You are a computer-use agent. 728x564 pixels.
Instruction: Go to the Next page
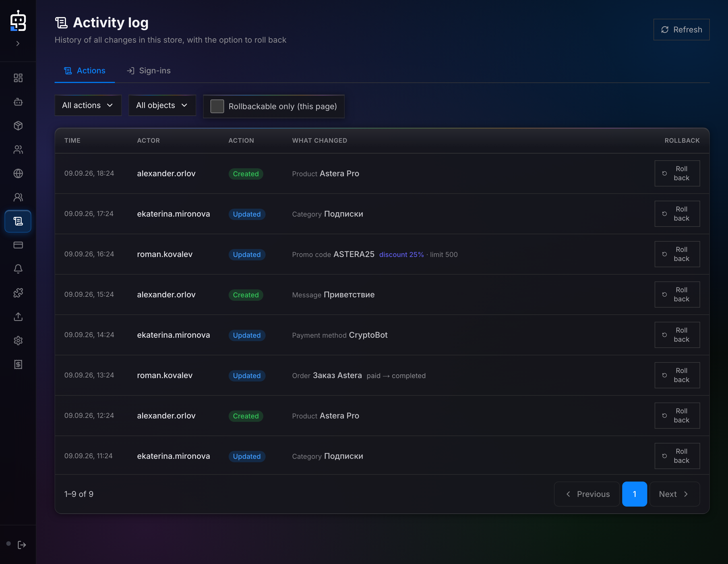pyautogui.click(x=674, y=494)
